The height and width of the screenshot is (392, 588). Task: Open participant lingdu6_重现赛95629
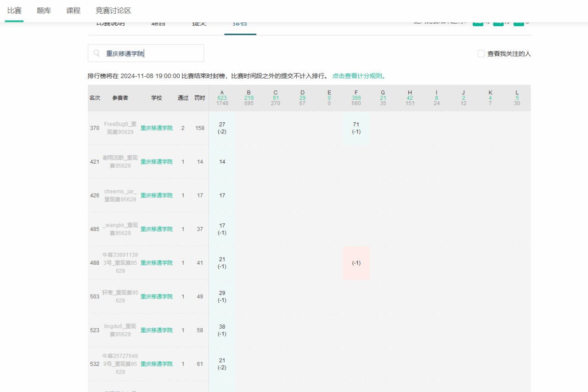(120, 330)
